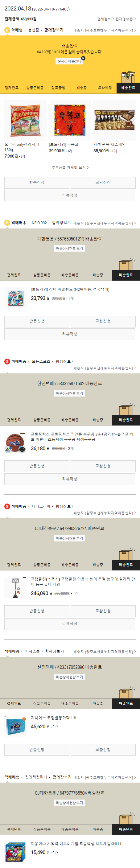
Task: Click the red S icon beside 모든스포츠
Action: 7,361
